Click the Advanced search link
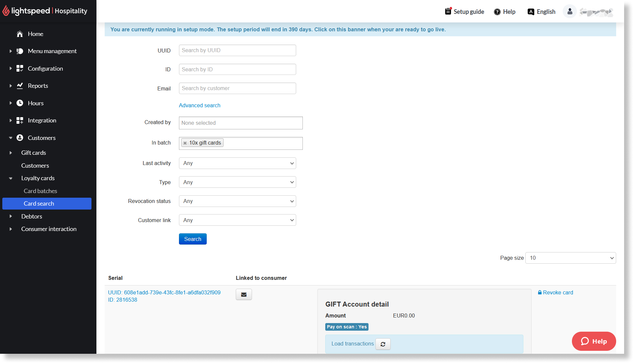Screen dimensions: 634x364 [199, 105]
